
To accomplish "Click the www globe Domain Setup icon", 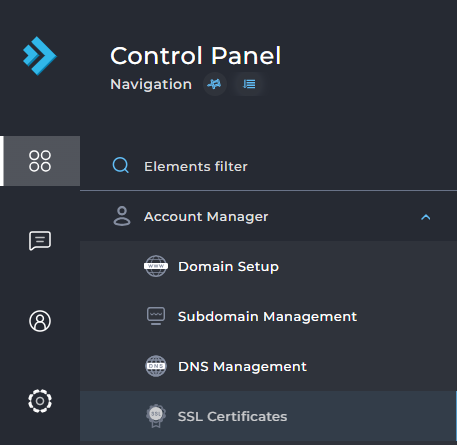I will tap(156, 266).
